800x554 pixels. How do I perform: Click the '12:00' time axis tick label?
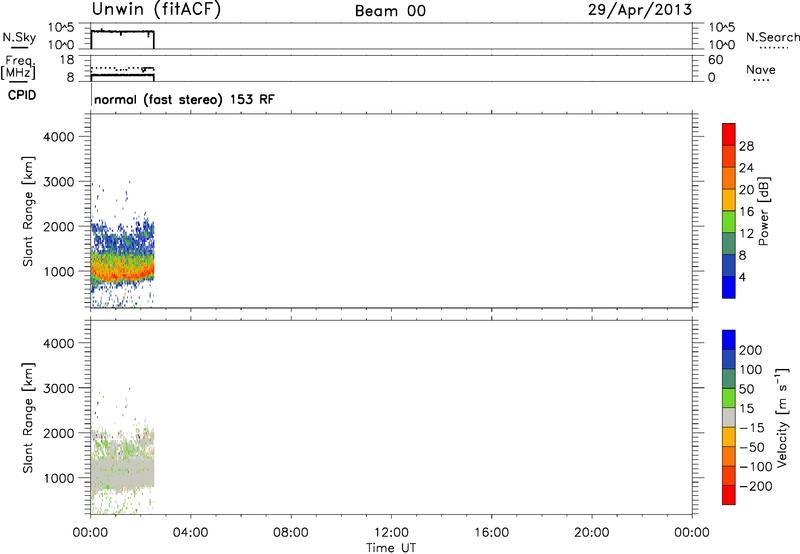pos(391,533)
